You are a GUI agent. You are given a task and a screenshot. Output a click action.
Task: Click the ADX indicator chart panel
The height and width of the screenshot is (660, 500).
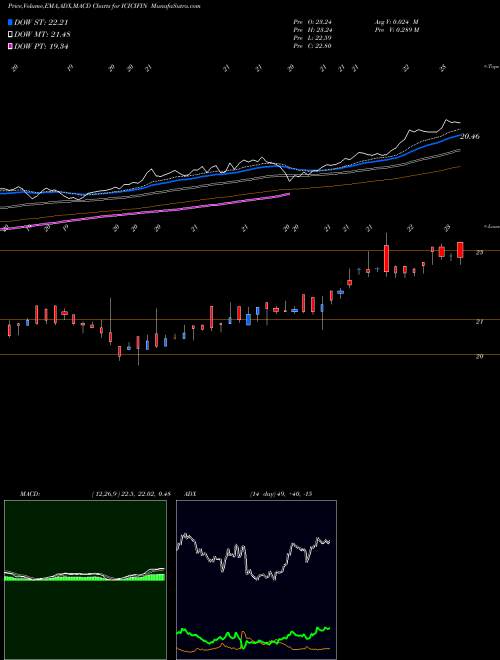pyautogui.click(x=256, y=580)
